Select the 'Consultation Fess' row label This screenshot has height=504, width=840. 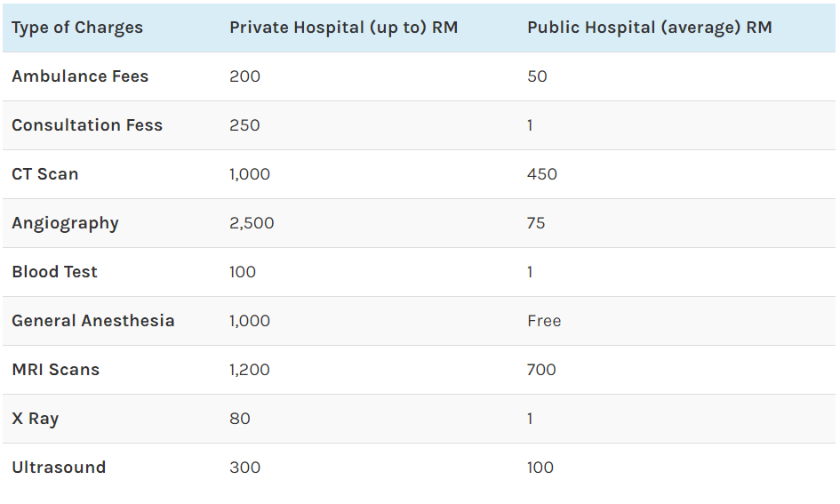[x=87, y=125]
